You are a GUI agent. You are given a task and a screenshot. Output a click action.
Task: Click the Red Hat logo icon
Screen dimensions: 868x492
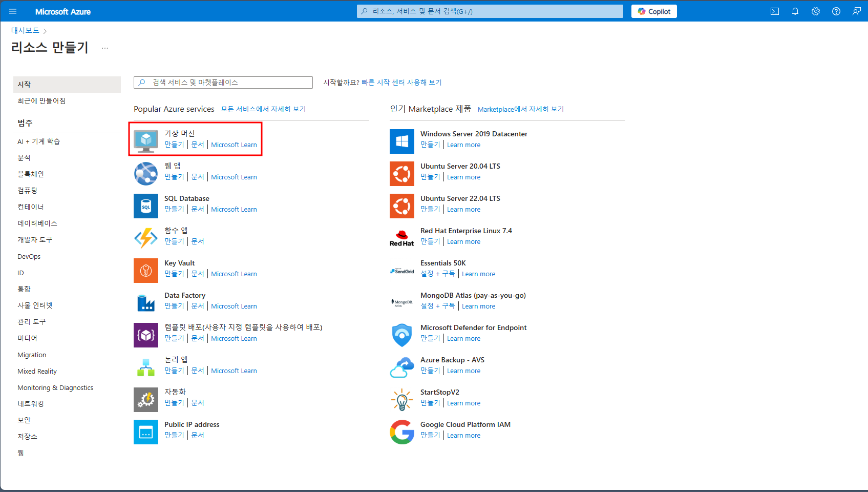(402, 238)
